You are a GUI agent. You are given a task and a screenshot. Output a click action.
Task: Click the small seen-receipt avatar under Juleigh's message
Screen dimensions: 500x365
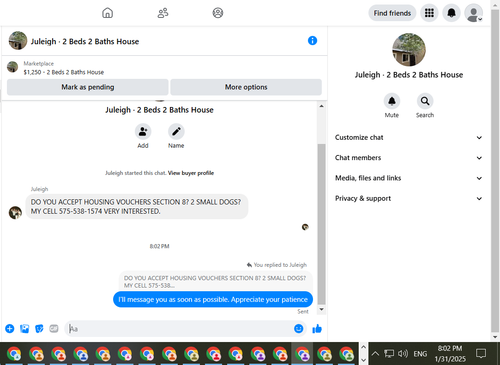[305, 227]
